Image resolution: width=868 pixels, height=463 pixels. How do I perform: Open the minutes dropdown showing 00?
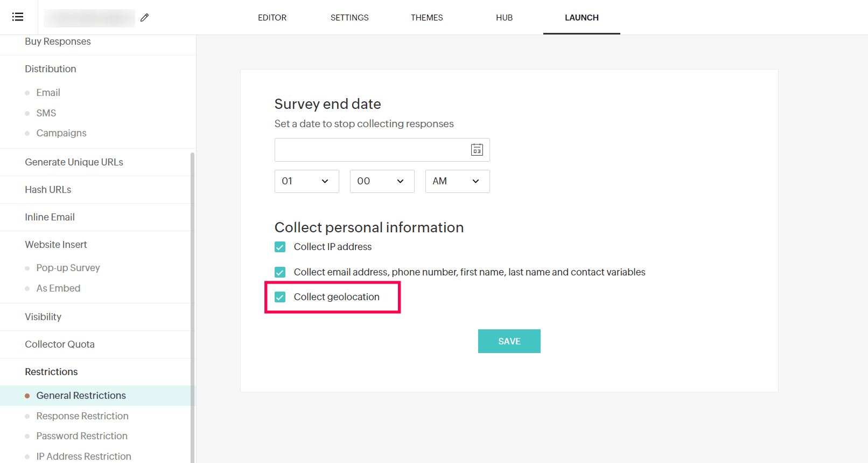382,181
